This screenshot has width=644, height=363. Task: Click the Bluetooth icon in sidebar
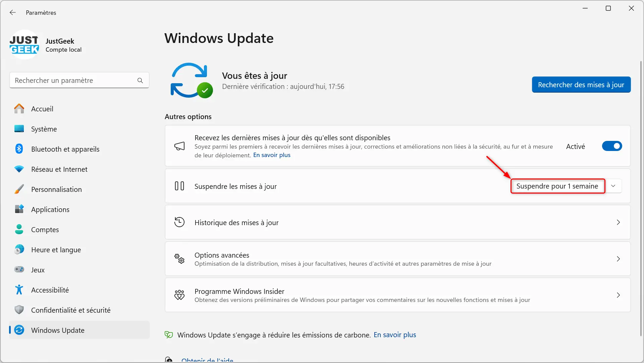click(x=19, y=149)
